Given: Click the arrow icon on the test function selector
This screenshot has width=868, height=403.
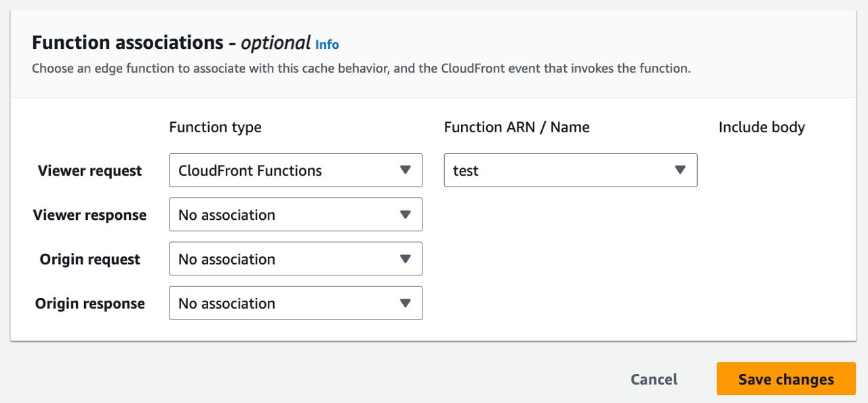Looking at the screenshot, I should [x=680, y=170].
